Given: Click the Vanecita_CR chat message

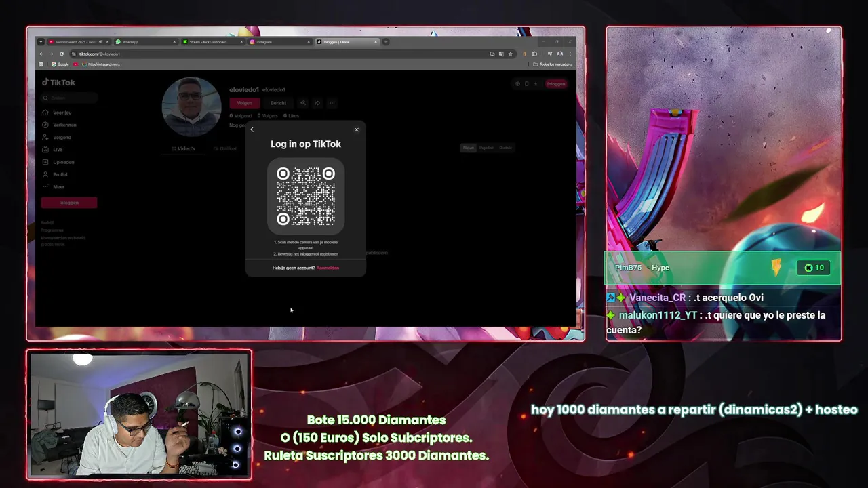Looking at the screenshot, I should pos(686,298).
